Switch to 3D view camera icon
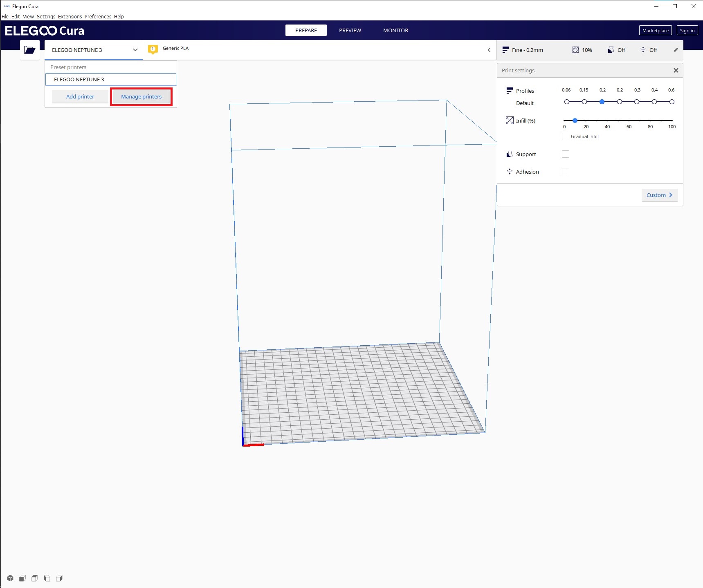 [10, 578]
